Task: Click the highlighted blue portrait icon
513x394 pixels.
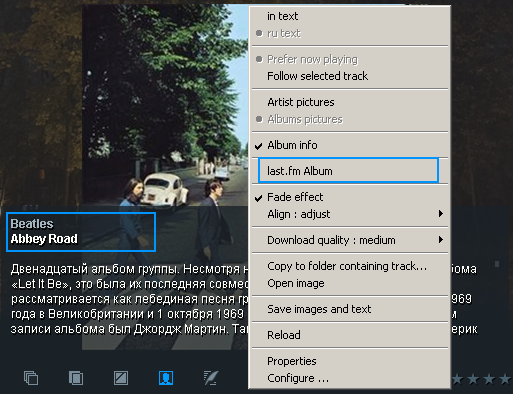Action: click(166, 378)
